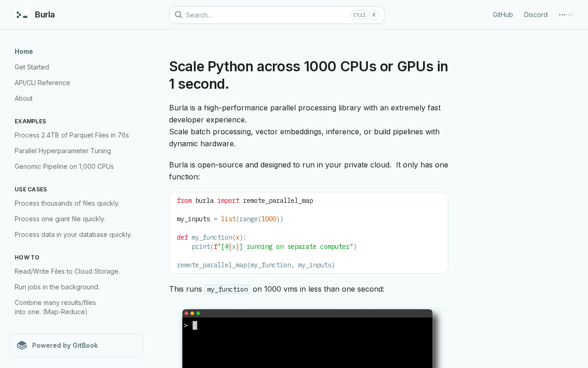Screen dimensions: 588x368
Task: Open Genomic Pipeline on 1,000 CPUs example
Action: click(64, 167)
